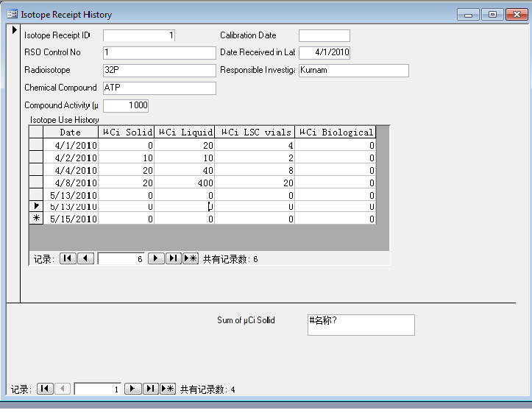Click the Date column header
The height and width of the screenshot is (413, 532).
71,132
